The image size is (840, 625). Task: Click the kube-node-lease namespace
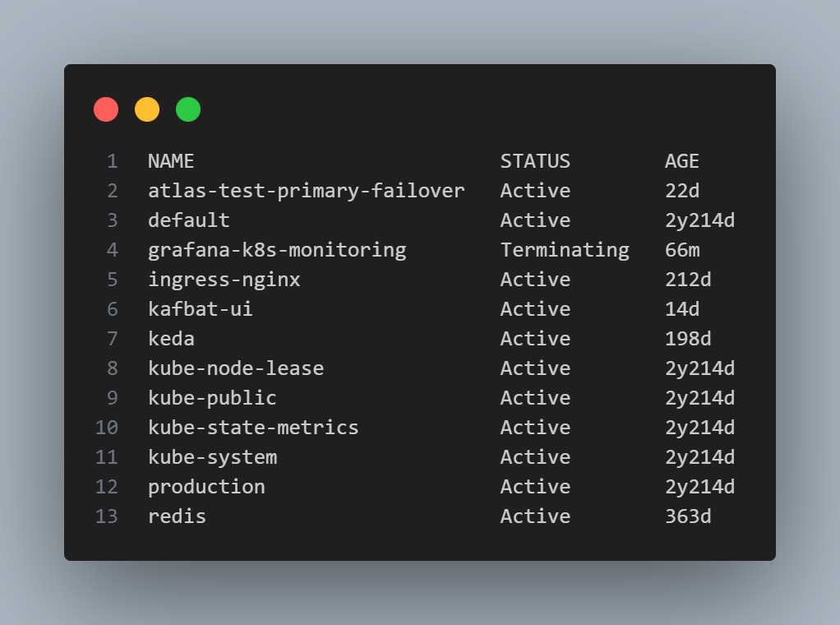(236, 368)
